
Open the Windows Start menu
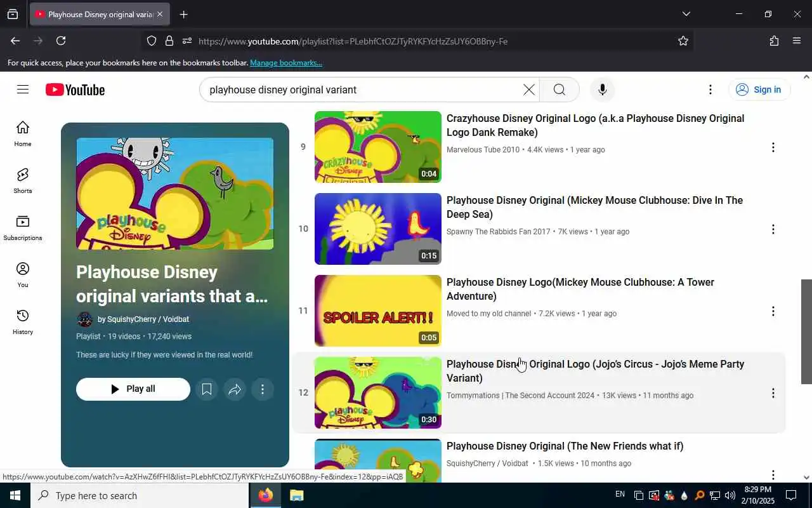pyautogui.click(x=15, y=495)
